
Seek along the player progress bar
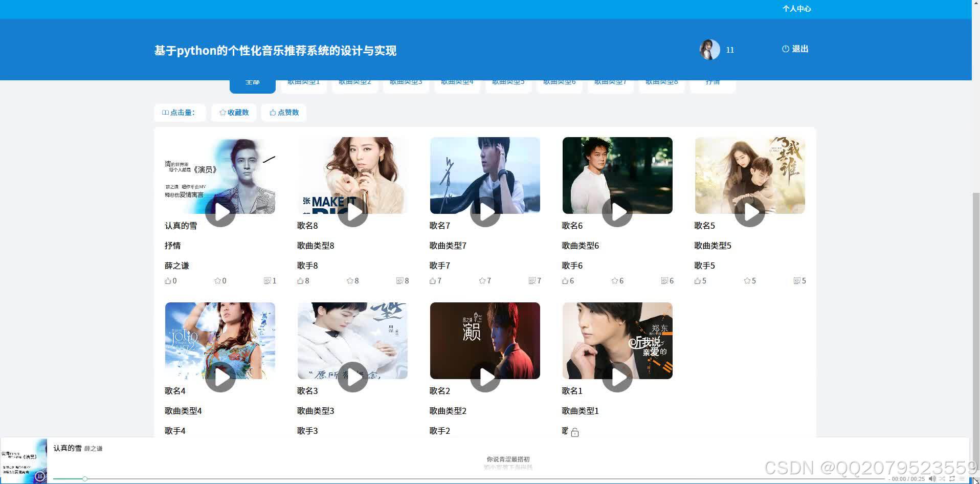click(470, 479)
